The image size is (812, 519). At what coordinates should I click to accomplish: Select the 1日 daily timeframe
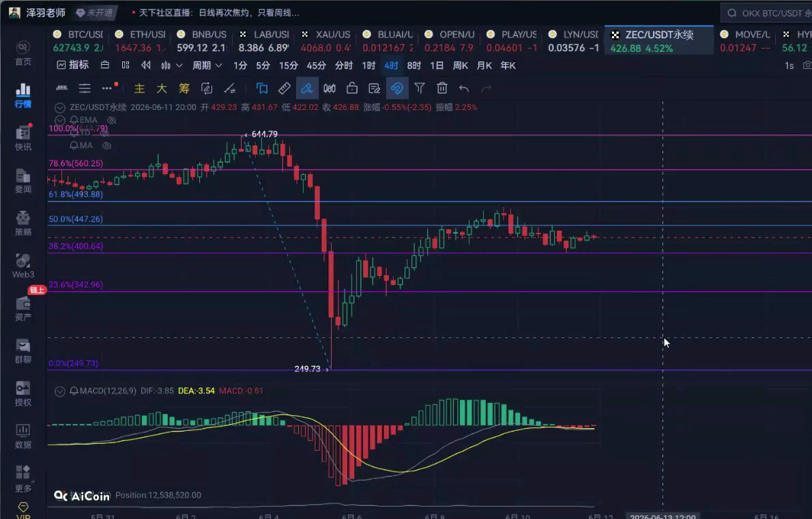437,66
